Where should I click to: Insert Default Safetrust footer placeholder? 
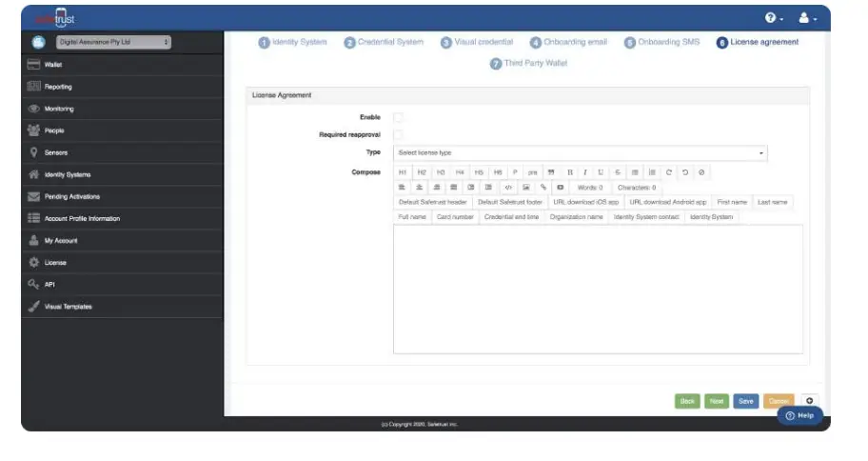(510, 202)
